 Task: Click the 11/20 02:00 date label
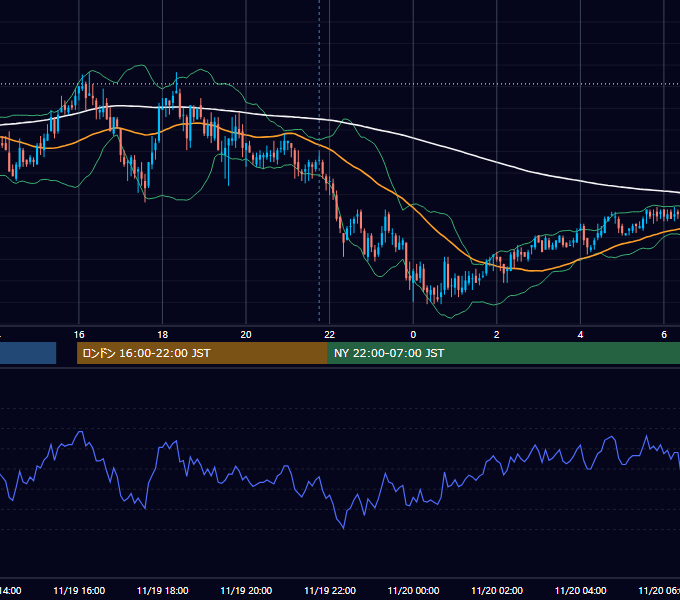497,591
